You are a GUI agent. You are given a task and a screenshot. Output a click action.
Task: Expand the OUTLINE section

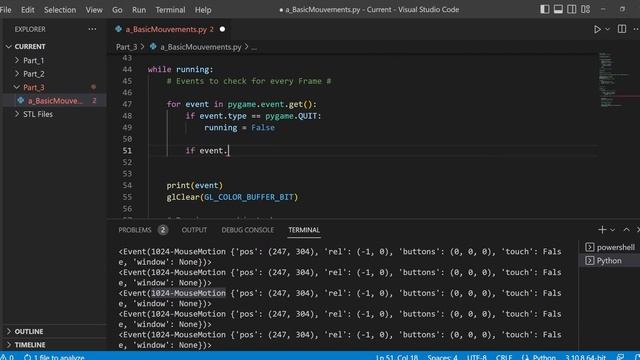pyautogui.click(x=29, y=331)
